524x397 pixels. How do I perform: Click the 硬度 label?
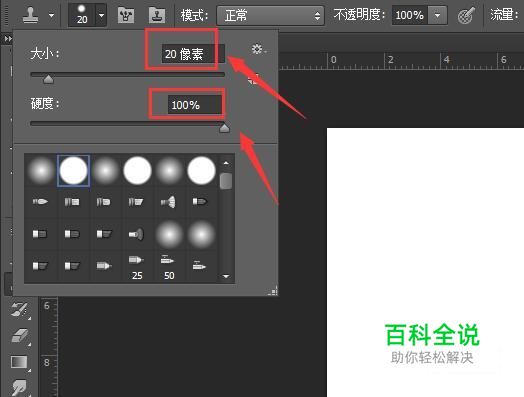coord(45,104)
